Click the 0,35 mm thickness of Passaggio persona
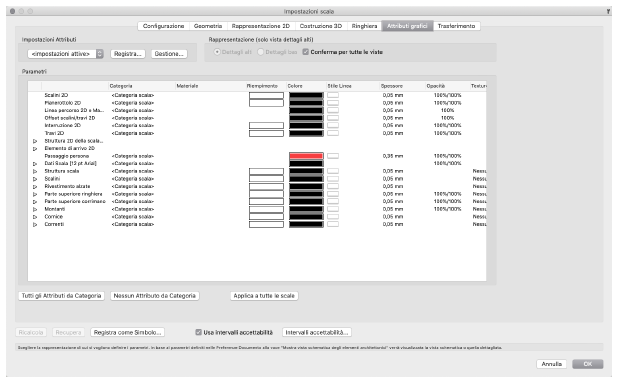This screenshot has width=618, height=386. [x=393, y=156]
